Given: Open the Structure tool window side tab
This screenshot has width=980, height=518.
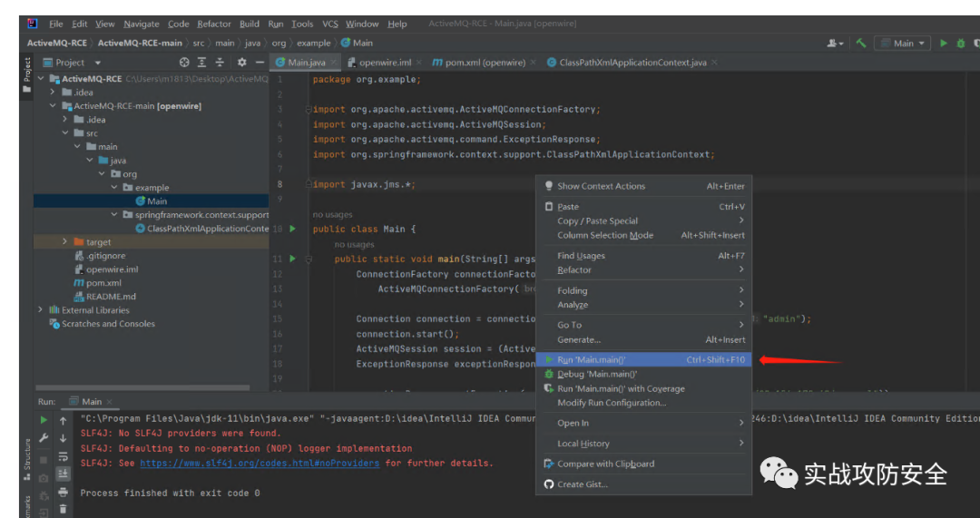Looking at the screenshot, I should click(x=27, y=459).
